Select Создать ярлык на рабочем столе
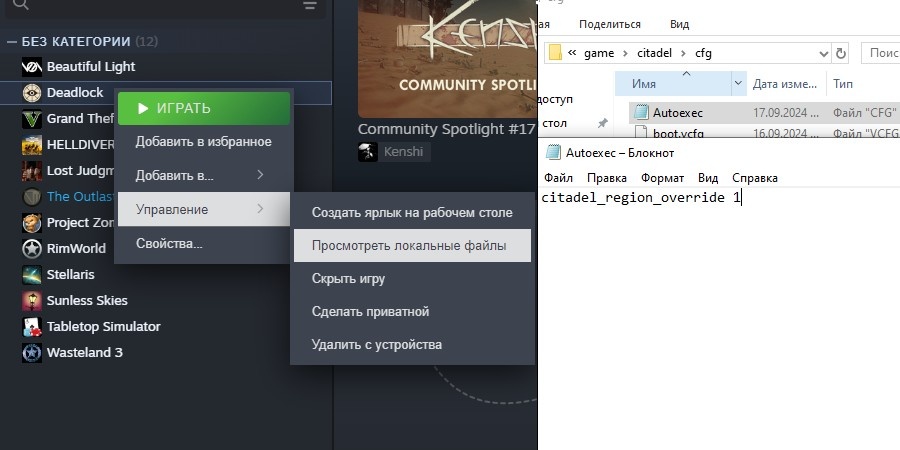900x450 pixels. click(412, 212)
